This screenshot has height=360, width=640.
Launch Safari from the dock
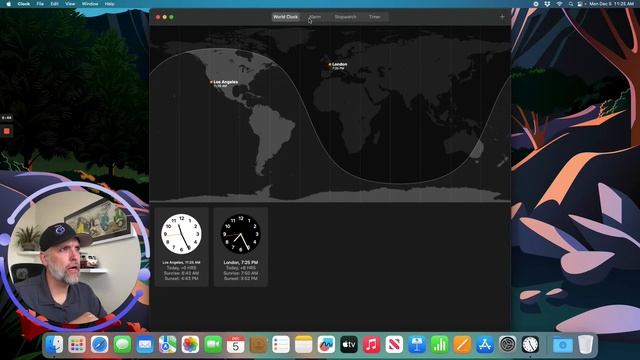coord(100,345)
